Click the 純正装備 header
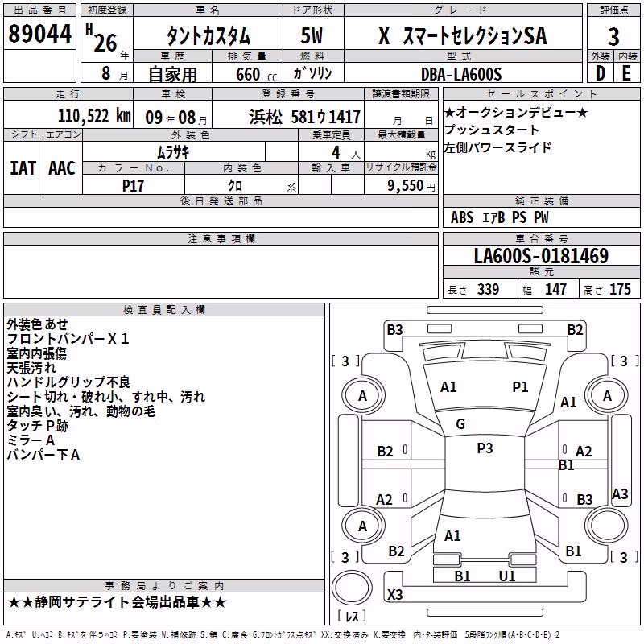This screenshot has width=644, height=644. (x=542, y=200)
